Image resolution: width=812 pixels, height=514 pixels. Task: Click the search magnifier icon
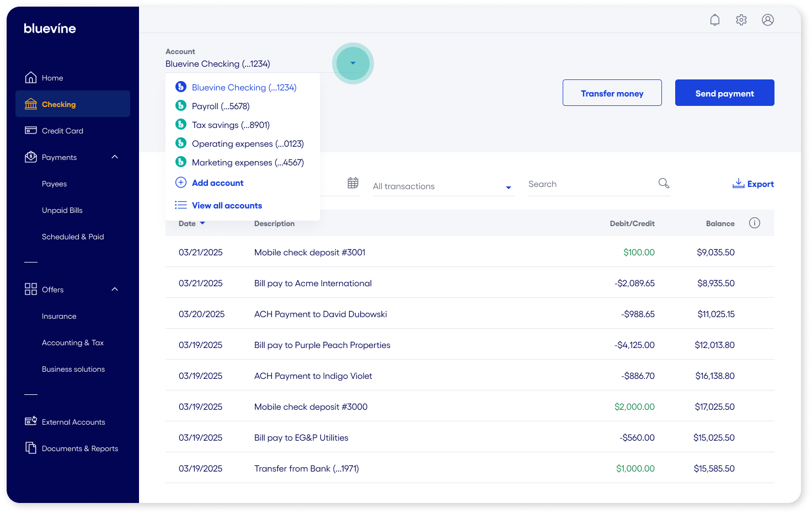[664, 183]
